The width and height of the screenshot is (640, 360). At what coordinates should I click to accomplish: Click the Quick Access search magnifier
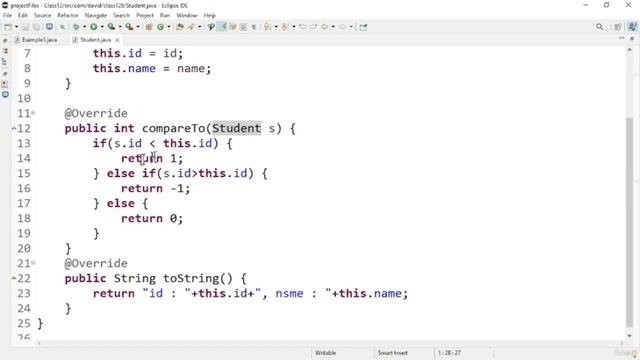[600, 27]
